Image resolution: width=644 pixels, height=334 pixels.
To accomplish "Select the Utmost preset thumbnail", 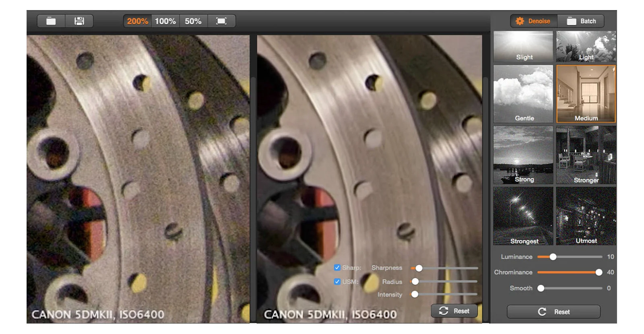I will (x=586, y=216).
